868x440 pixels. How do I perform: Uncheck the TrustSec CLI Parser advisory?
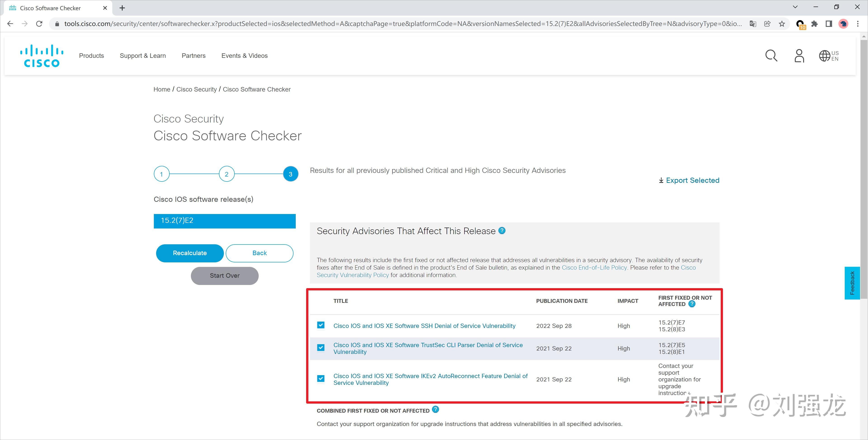320,348
